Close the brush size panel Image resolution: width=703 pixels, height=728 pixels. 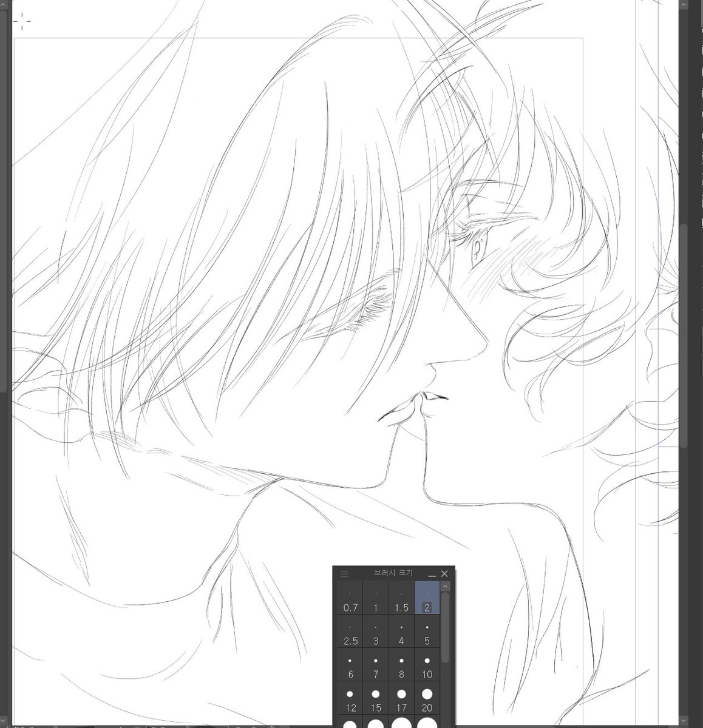tap(444, 573)
